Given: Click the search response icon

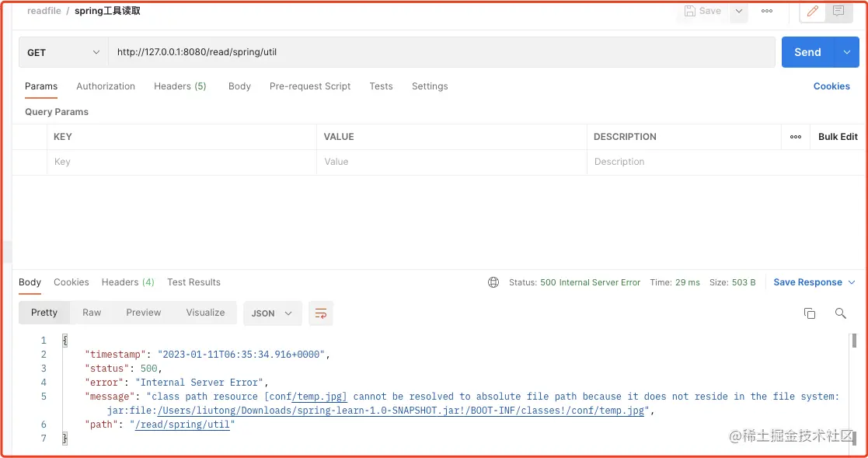Looking at the screenshot, I should (840, 313).
